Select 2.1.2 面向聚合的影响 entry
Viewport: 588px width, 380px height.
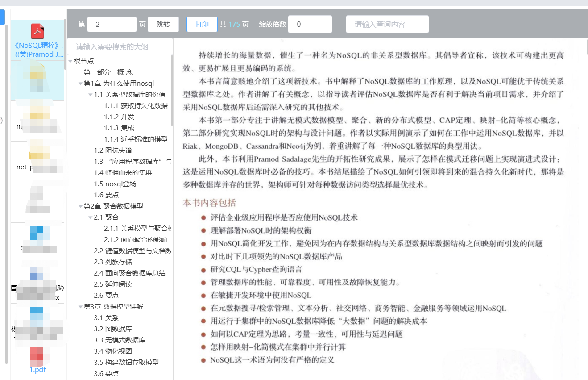point(136,239)
